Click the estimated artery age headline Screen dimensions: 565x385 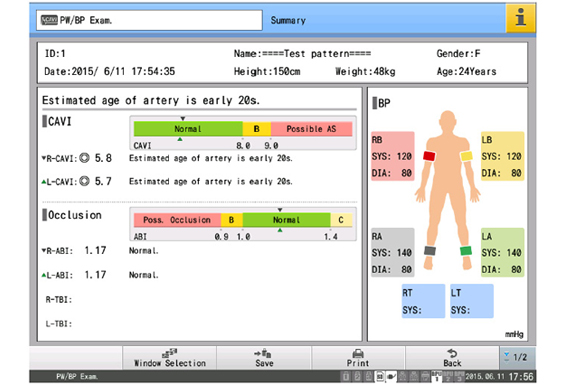(151, 100)
